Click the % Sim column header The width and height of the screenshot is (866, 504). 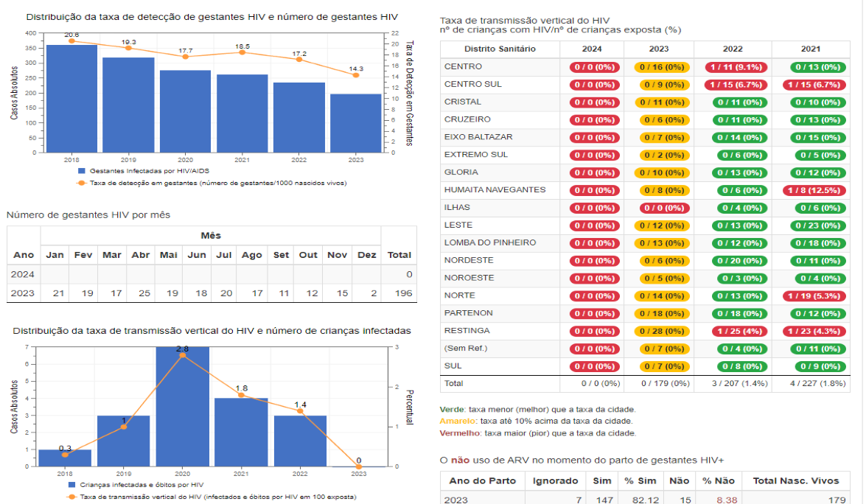tap(640, 481)
